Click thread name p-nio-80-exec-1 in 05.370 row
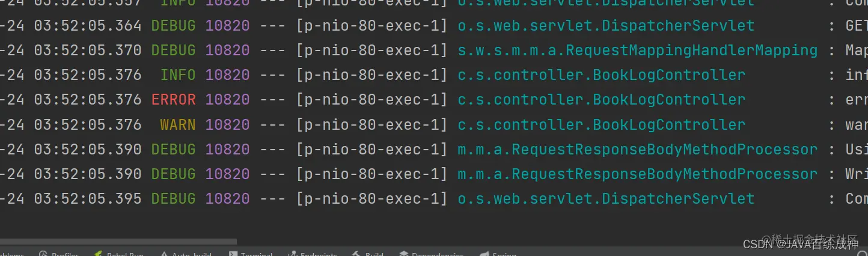Screen dimensions: 868x256 [372, 50]
